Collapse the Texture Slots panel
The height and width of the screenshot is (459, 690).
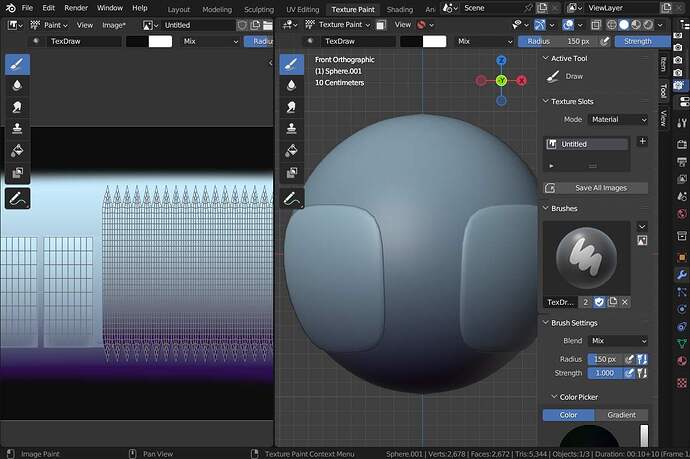pos(546,101)
